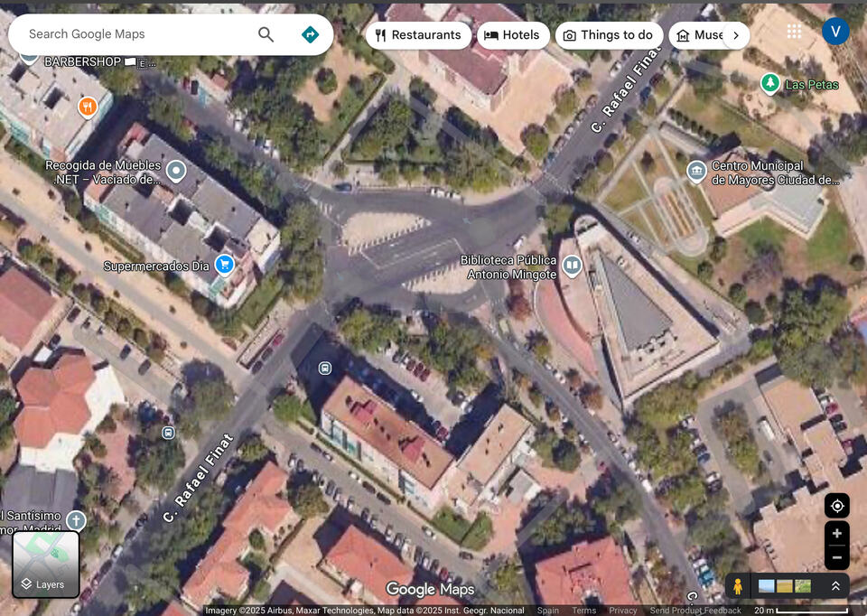Open the Send Product Feedback link
Viewport: 867px width, 616px height.
pos(695,611)
